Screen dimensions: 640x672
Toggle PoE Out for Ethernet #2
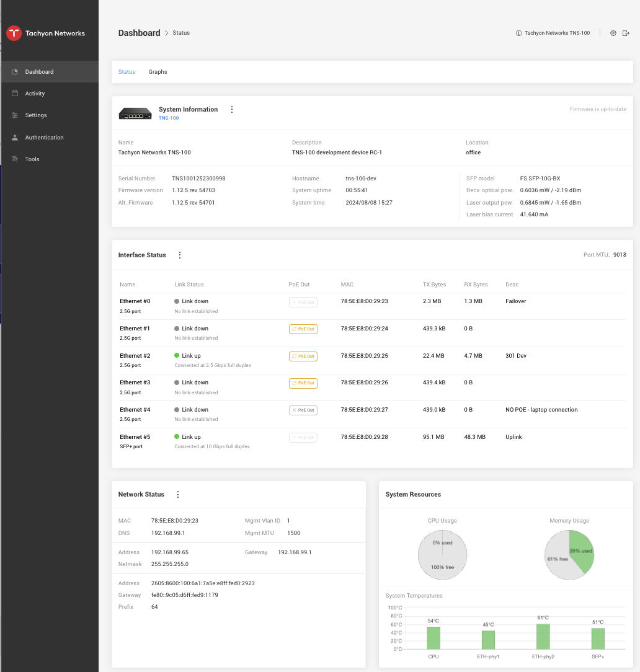[x=303, y=356]
